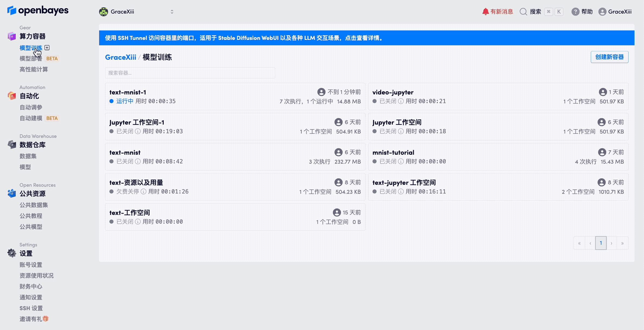Click the 设置 gear icon
The width and height of the screenshot is (644, 330).
click(11, 253)
